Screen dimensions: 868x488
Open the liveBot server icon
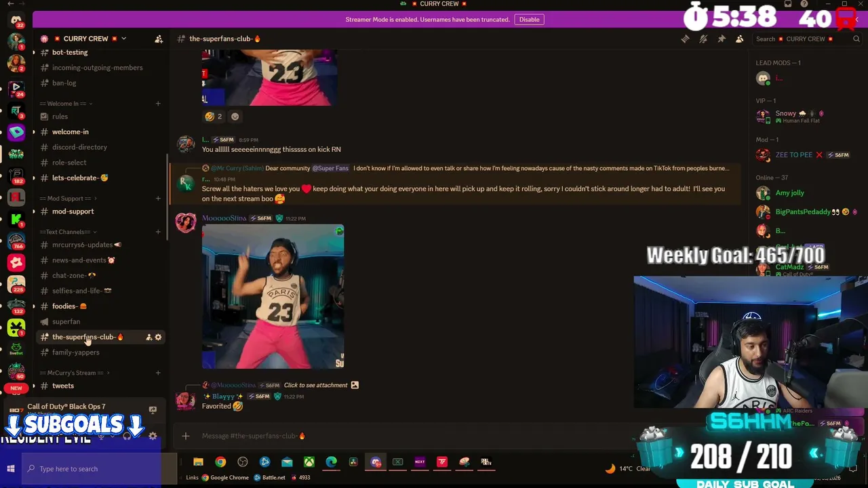[16, 349]
